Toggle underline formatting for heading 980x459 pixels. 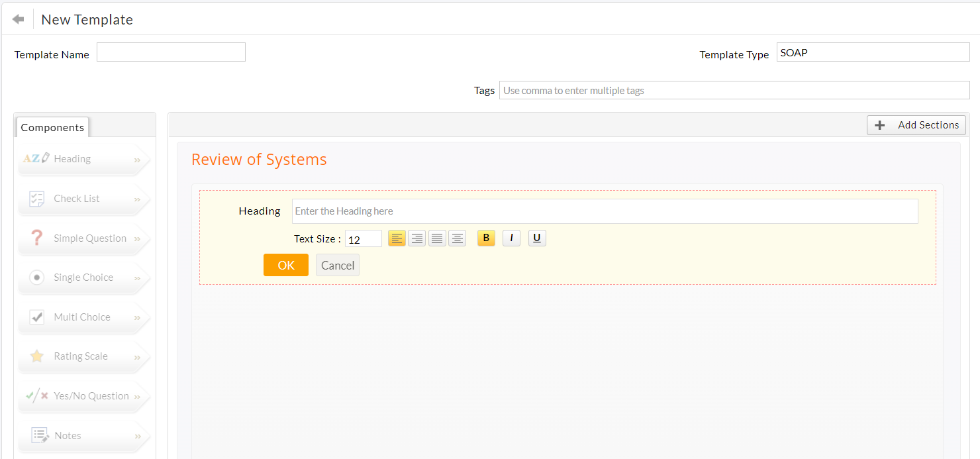tap(537, 238)
